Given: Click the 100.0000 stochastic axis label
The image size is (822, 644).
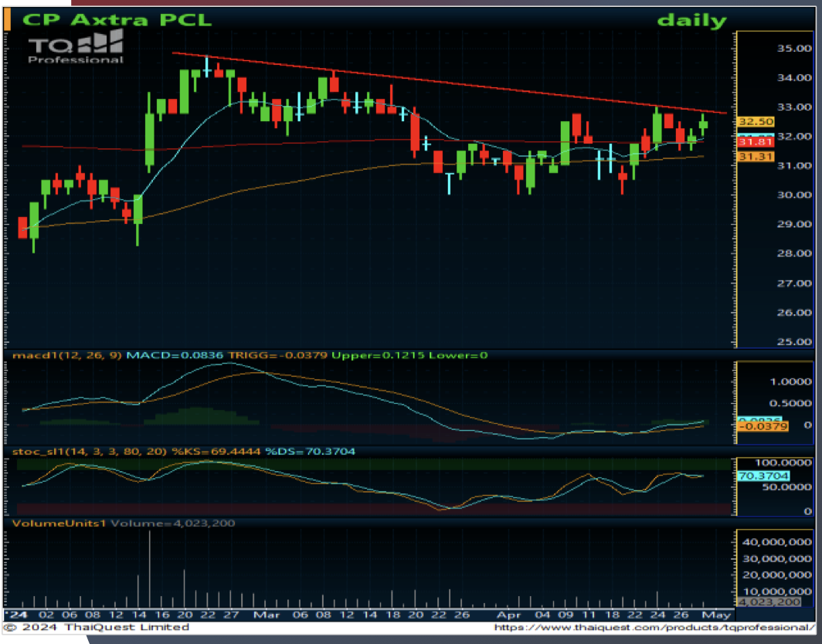Looking at the screenshot, I should (x=785, y=464).
